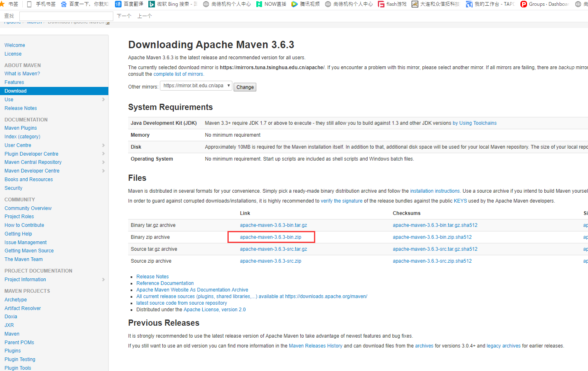Open Features in the sidebar
The width and height of the screenshot is (588, 371).
coord(14,82)
